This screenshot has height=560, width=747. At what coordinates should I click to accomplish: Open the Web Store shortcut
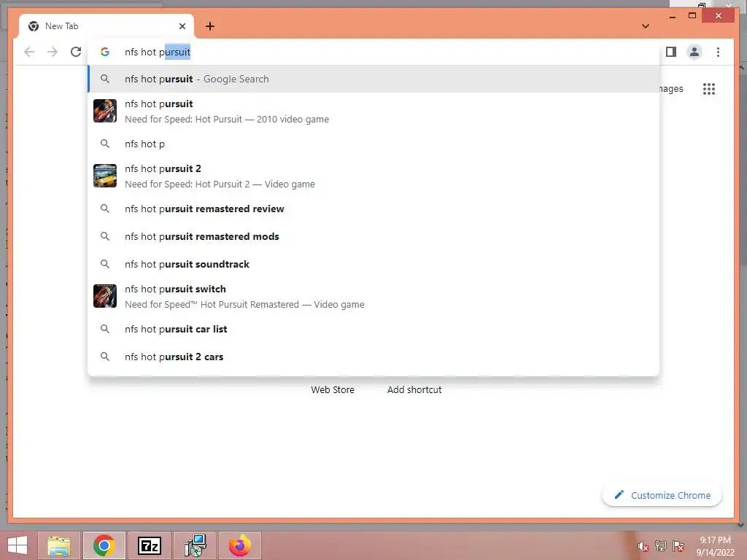click(x=333, y=389)
